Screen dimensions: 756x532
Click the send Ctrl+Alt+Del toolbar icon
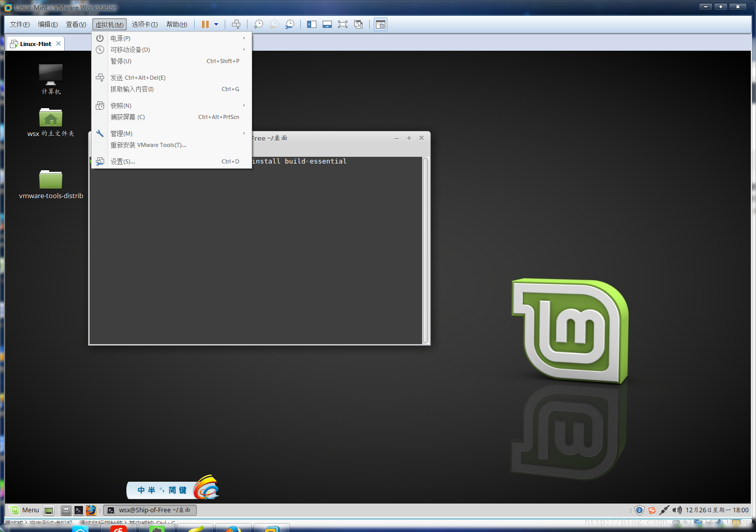tap(236, 24)
